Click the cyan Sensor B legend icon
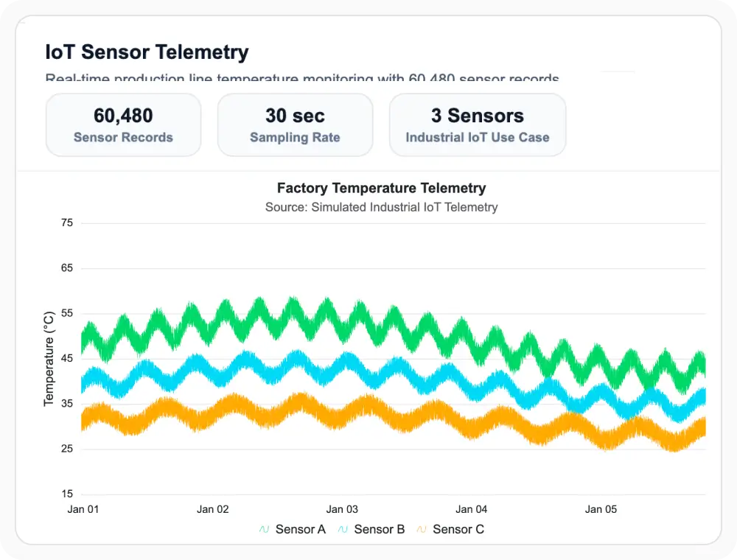 pos(343,530)
